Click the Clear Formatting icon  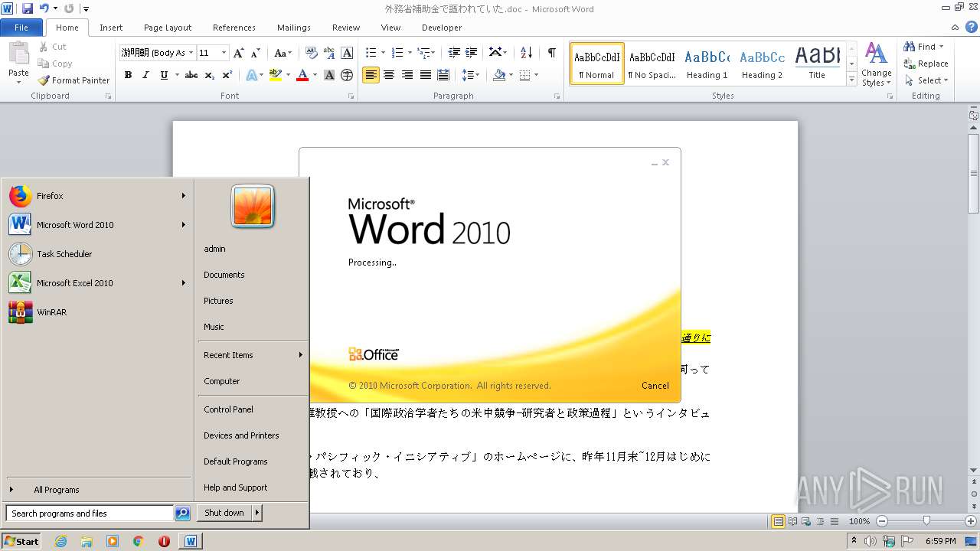pos(311,53)
